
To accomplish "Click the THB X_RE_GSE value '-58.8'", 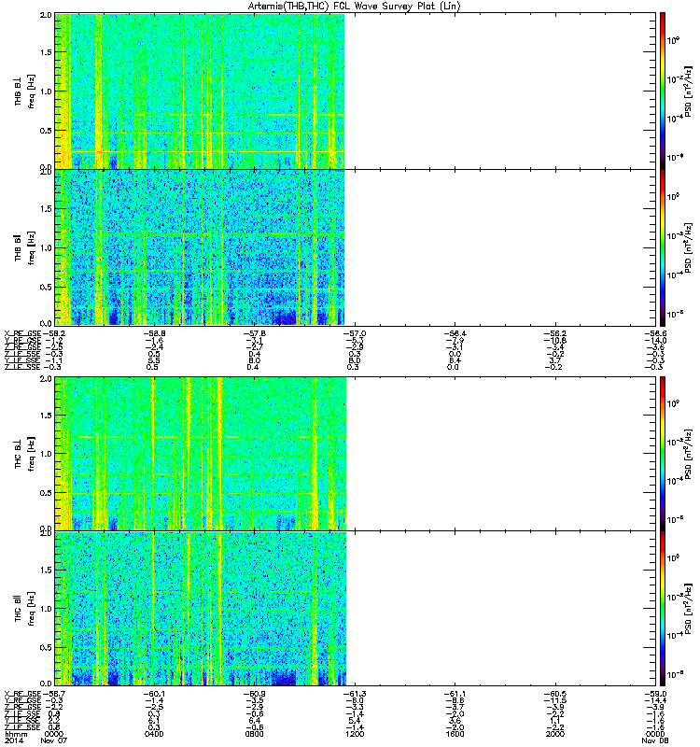I will click(x=154, y=334).
